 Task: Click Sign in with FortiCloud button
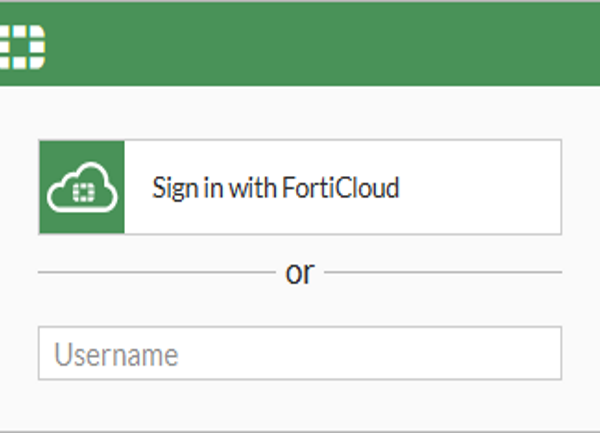(300, 187)
